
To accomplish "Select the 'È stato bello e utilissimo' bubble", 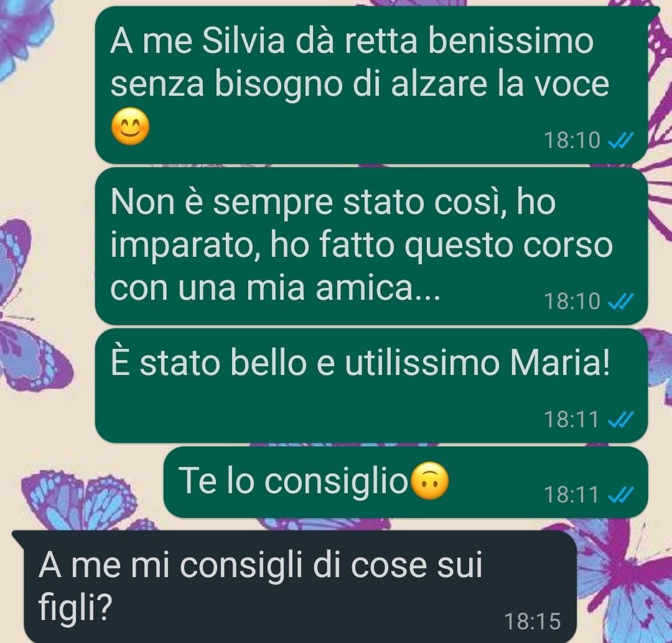I will 371,386.
